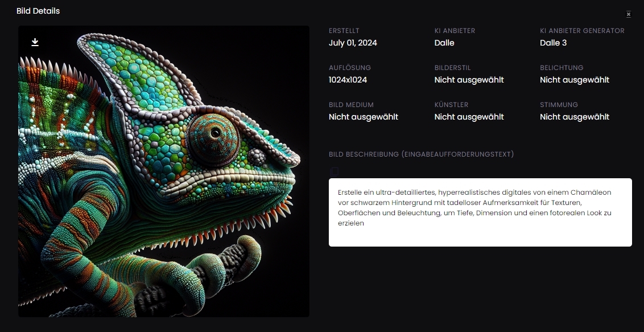Click the Künstler value Nicht ausgewählt

coord(469,117)
